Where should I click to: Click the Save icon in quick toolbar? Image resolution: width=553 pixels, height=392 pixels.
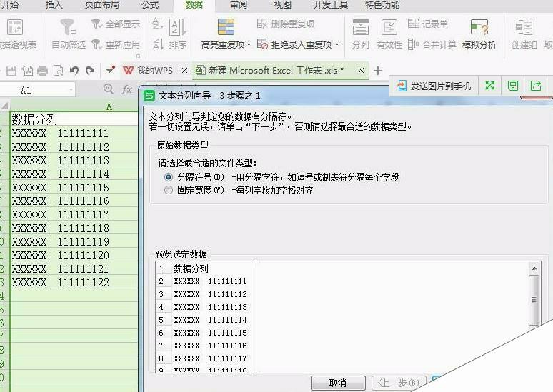click(x=11, y=71)
